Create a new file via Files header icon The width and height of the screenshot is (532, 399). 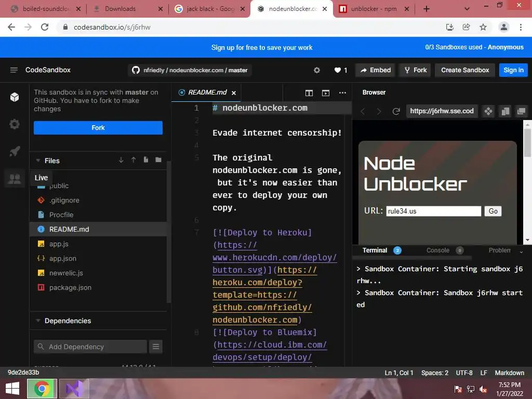[146, 160]
